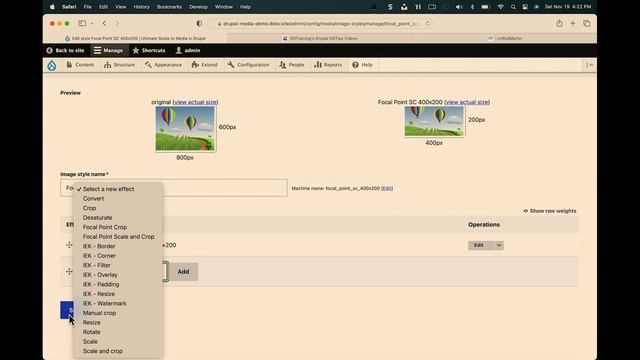Image resolution: width=640 pixels, height=360 pixels.
Task: Click the Focal Point SC preview thumbnail
Action: 434,122
